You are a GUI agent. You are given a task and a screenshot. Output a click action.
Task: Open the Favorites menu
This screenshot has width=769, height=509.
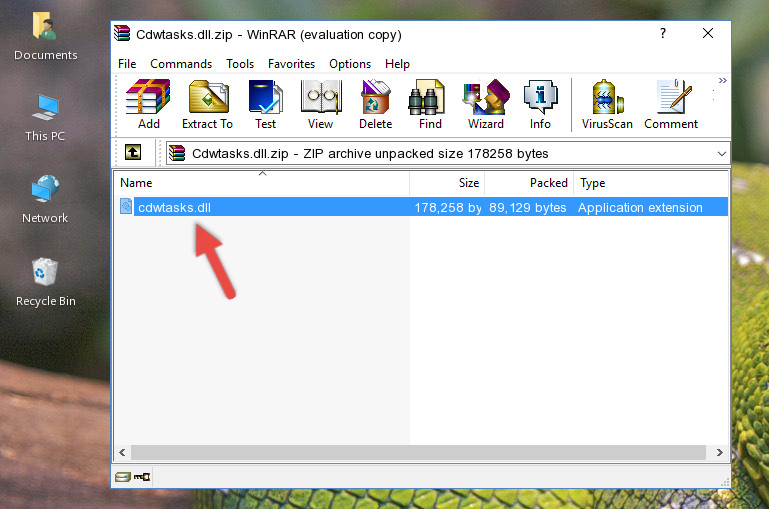(x=291, y=64)
